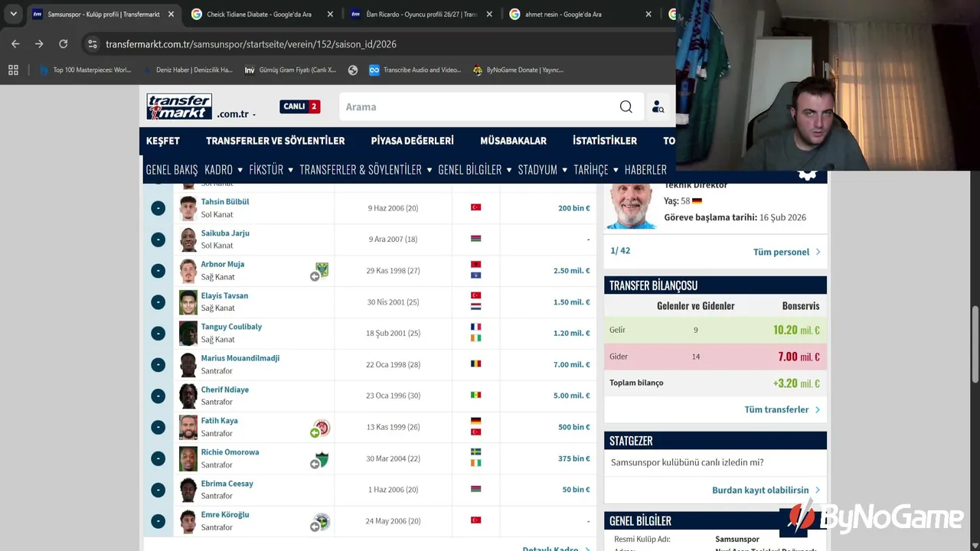Click the page vertical scrollbar thumb
Viewport: 980px width, 551px height.
tap(975, 344)
